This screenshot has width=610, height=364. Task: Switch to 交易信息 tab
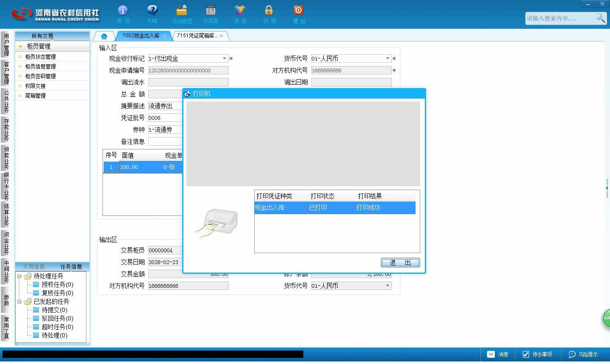(34, 267)
